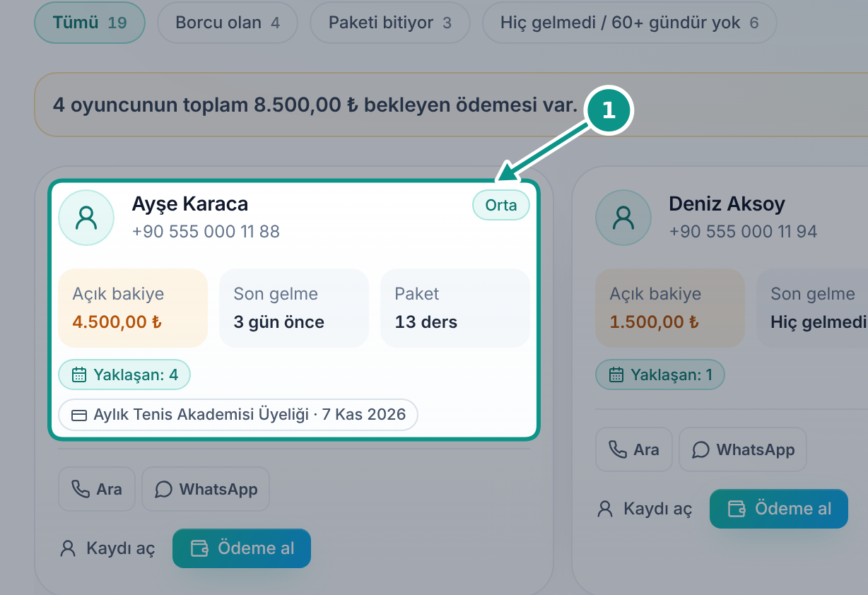
Task: Open Aylık Tenis Akademisi Üyeliği membership chip
Action: pyautogui.click(x=238, y=415)
